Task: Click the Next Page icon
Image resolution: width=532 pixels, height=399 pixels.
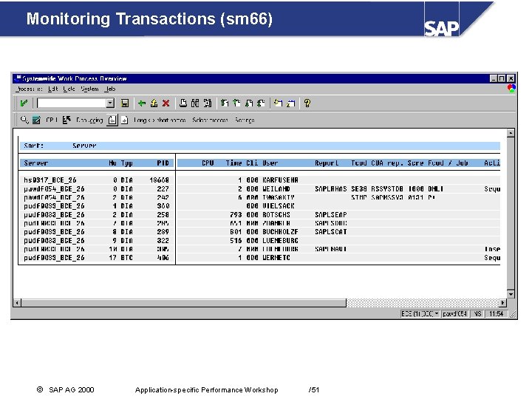Action: coord(249,103)
